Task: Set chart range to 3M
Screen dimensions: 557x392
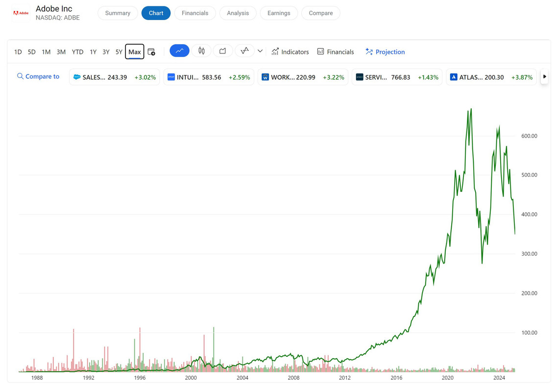Action: 61,52
